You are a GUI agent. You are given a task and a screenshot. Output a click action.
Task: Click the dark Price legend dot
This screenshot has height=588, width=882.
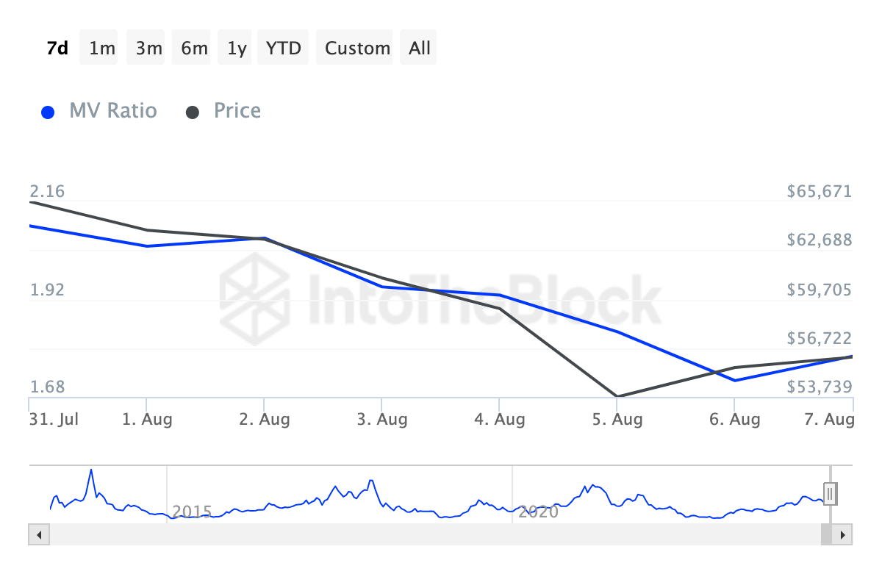pyautogui.click(x=193, y=112)
